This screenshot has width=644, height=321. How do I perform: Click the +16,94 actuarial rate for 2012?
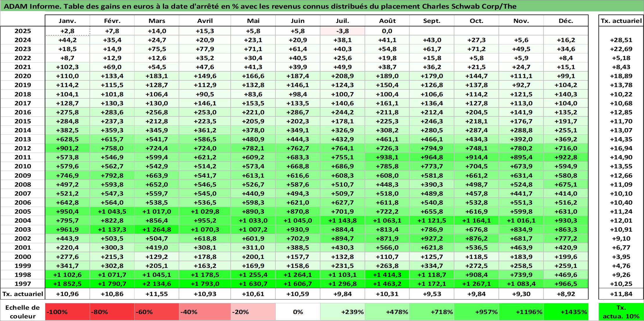(x=621, y=148)
